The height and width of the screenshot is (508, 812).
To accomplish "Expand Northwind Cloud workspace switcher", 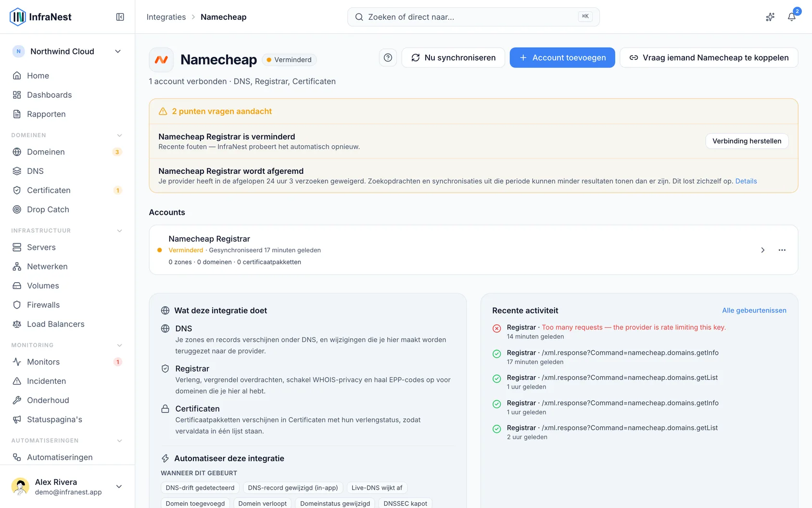I will coord(67,52).
